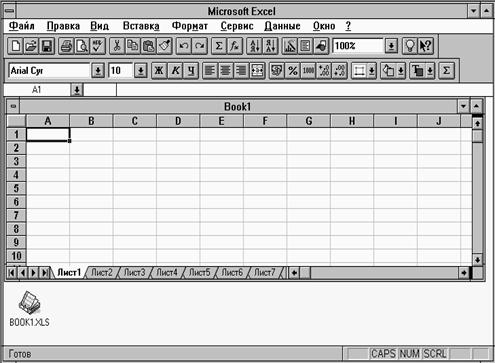
Task: Sort ascending with the A-Z icon
Action: pos(254,46)
